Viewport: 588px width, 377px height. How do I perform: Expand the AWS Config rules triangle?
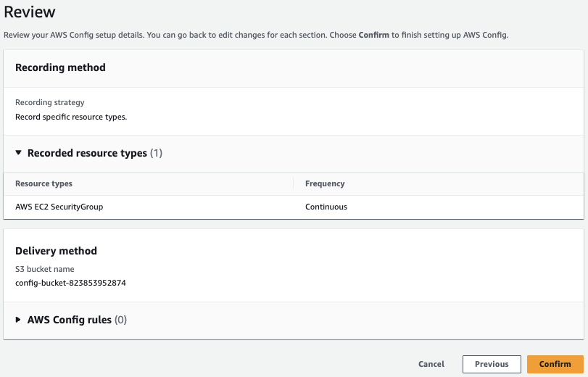point(18,320)
